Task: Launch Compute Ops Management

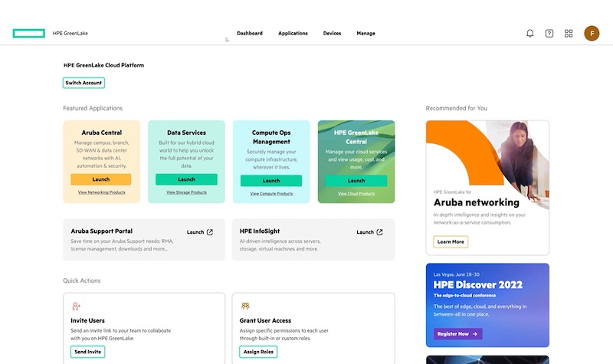Action: (271, 181)
